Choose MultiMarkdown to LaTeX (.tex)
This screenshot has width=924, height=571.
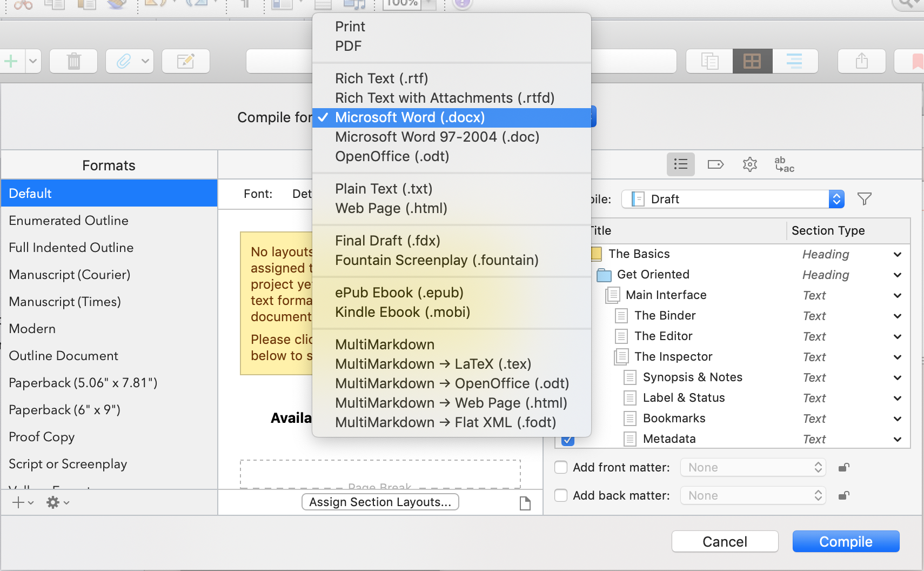click(x=452, y=364)
